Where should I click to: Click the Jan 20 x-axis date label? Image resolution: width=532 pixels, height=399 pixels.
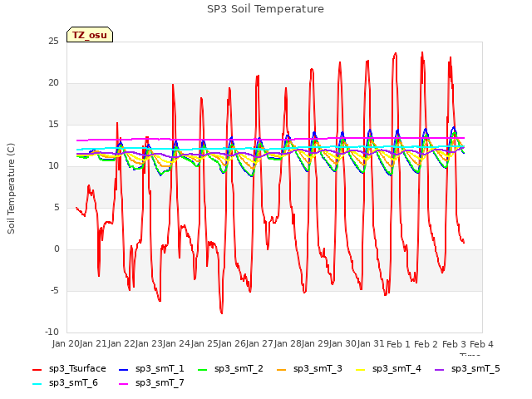pos(66,344)
